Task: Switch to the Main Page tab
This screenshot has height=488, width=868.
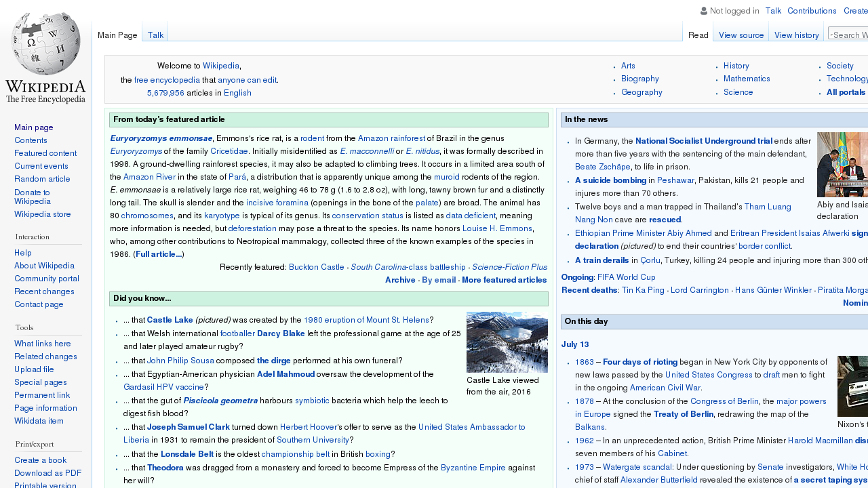Action: (x=117, y=35)
